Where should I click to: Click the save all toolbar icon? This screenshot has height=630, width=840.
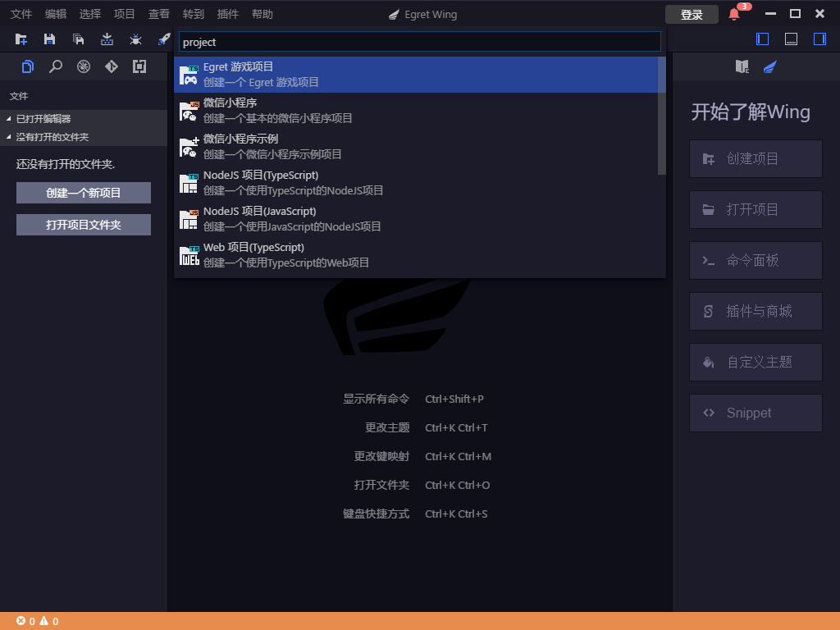78,39
